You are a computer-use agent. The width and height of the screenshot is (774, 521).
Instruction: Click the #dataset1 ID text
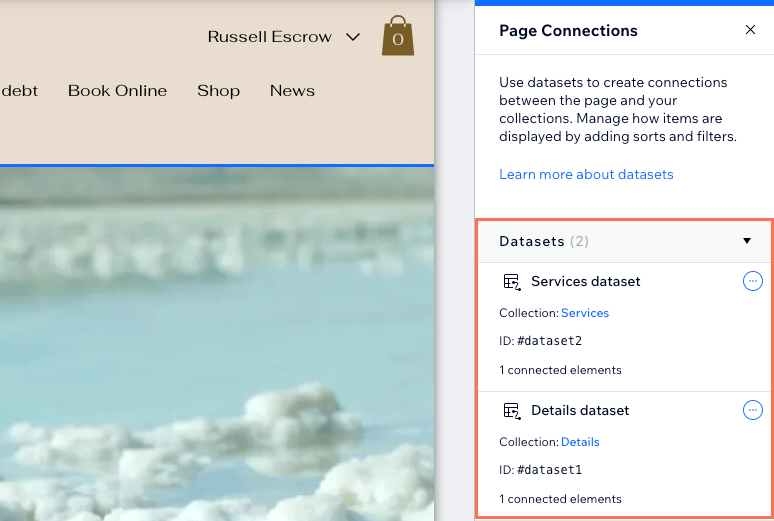click(549, 470)
